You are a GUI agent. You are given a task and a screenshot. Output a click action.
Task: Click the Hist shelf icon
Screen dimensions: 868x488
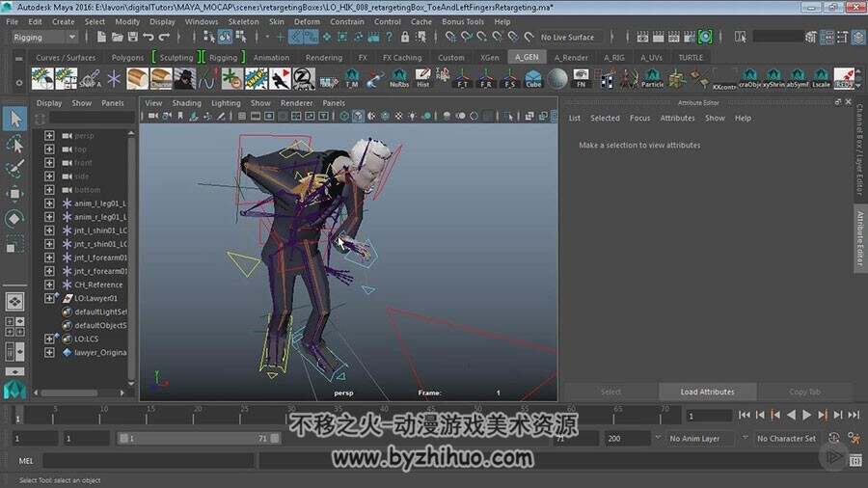tap(423, 78)
